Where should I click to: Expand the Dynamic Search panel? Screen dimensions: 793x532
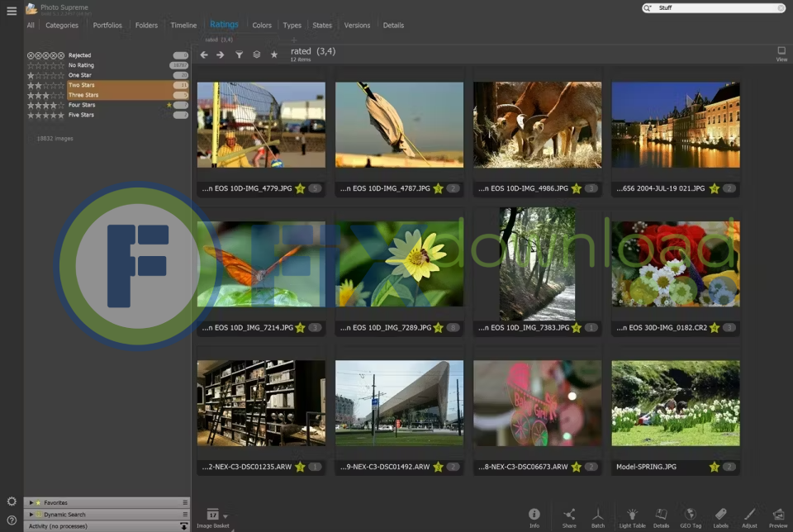(x=31, y=514)
